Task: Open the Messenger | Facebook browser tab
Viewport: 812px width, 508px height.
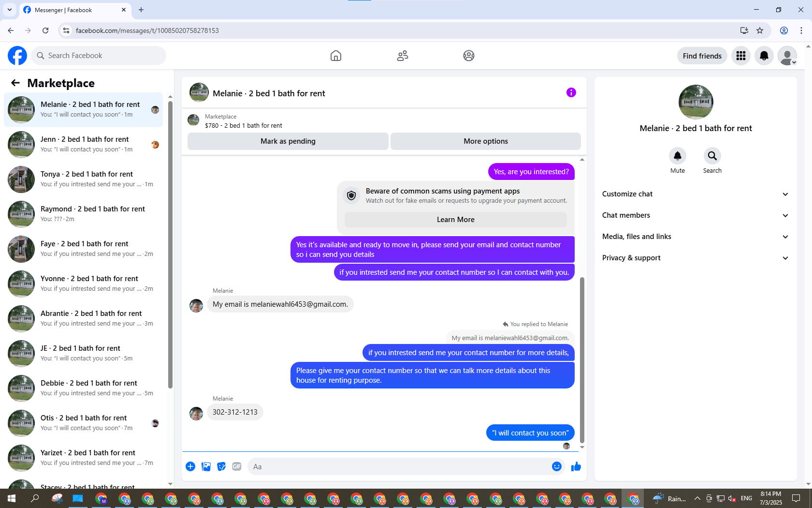Action: (x=75, y=10)
